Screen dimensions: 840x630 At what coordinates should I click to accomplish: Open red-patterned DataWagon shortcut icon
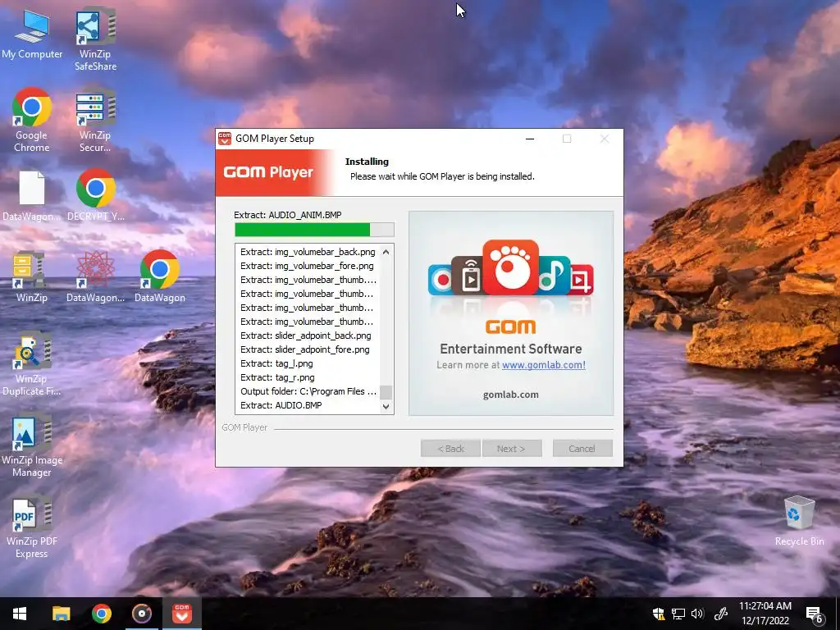pyautogui.click(x=95, y=276)
